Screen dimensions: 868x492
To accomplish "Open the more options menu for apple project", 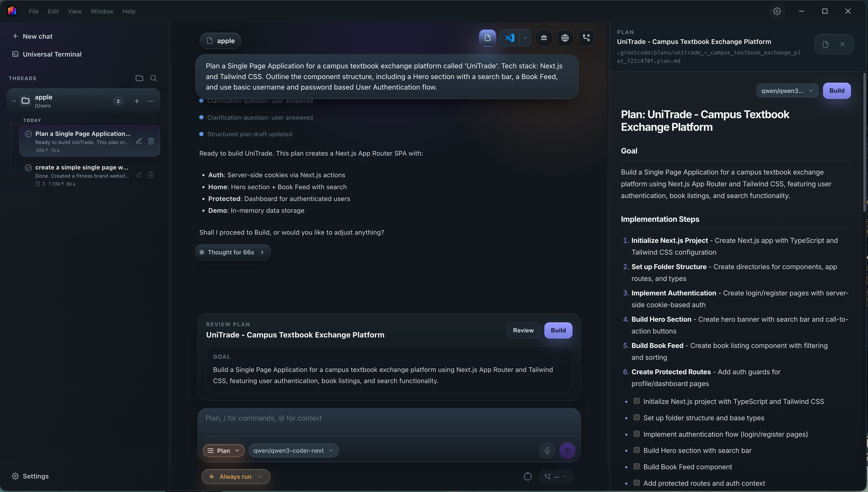I will pyautogui.click(x=151, y=101).
